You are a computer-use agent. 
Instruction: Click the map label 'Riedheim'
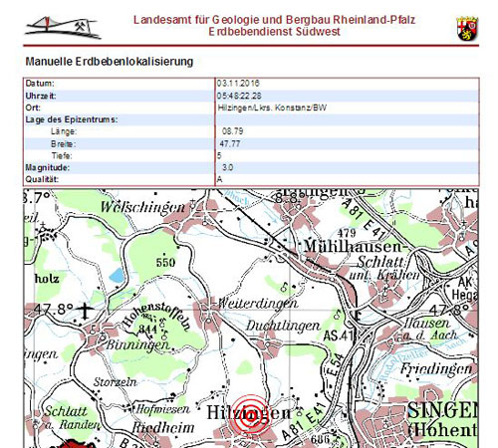(x=162, y=427)
